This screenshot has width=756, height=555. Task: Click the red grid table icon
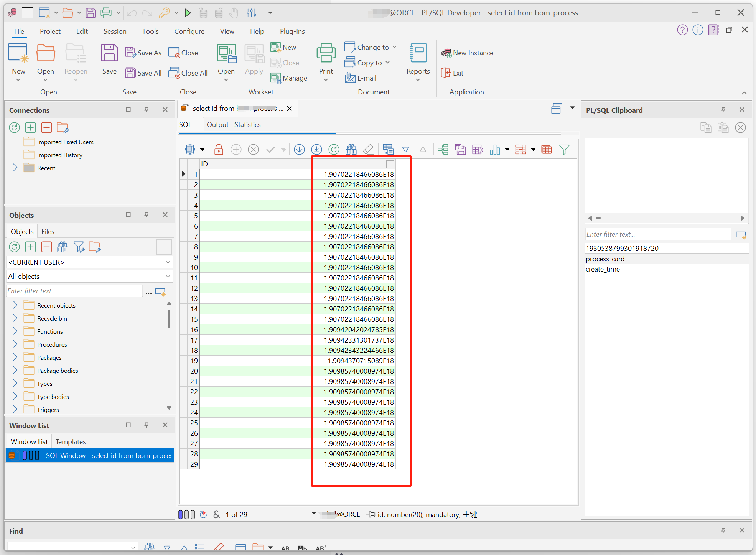tap(547, 150)
